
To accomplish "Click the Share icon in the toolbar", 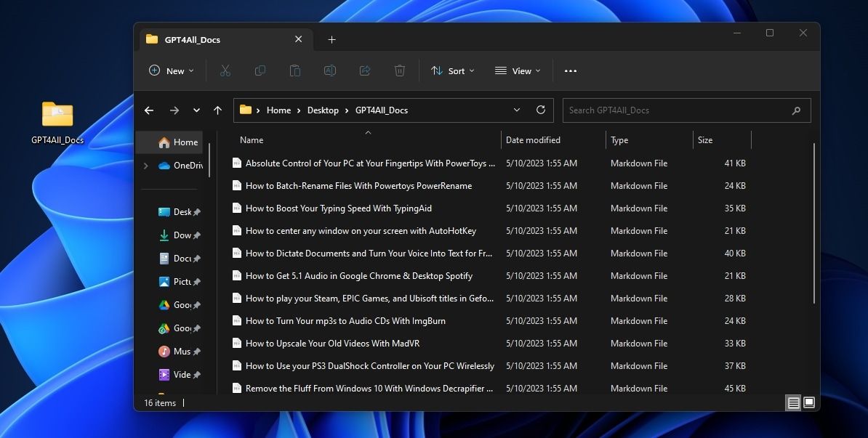I will pos(365,70).
